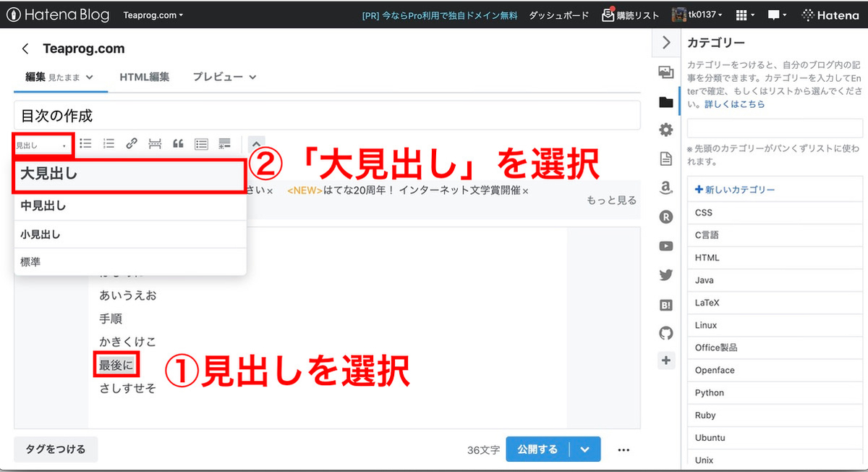This screenshot has width=868, height=472.
Task: Open the services grid menu
Action: [744, 15]
